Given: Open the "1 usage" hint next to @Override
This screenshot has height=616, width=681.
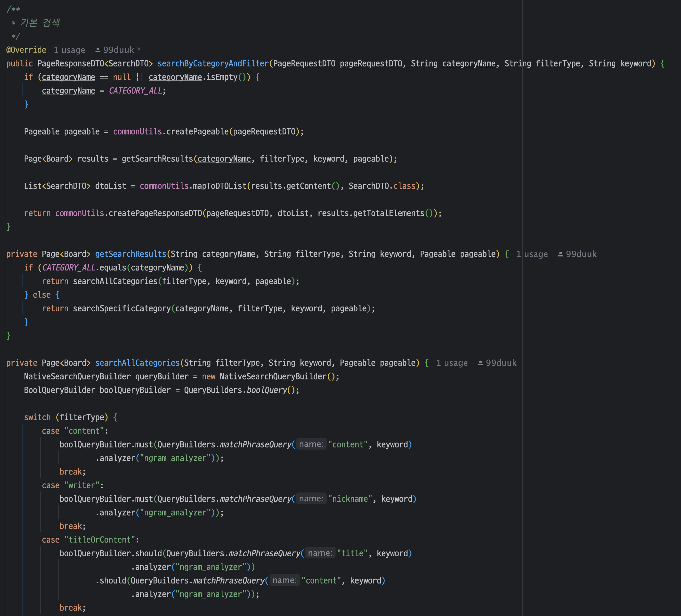Looking at the screenshot, I should 69,50.
